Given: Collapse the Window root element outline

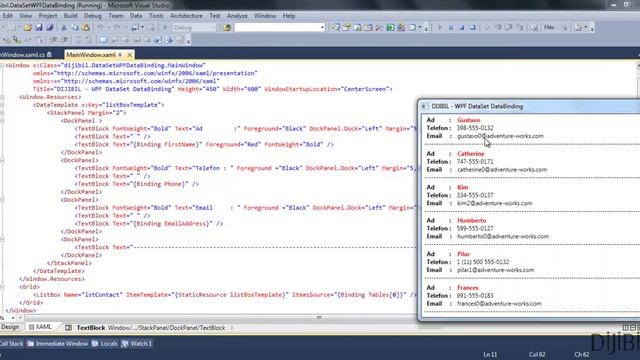Looking at the screenshot, I should coord(2,65).
